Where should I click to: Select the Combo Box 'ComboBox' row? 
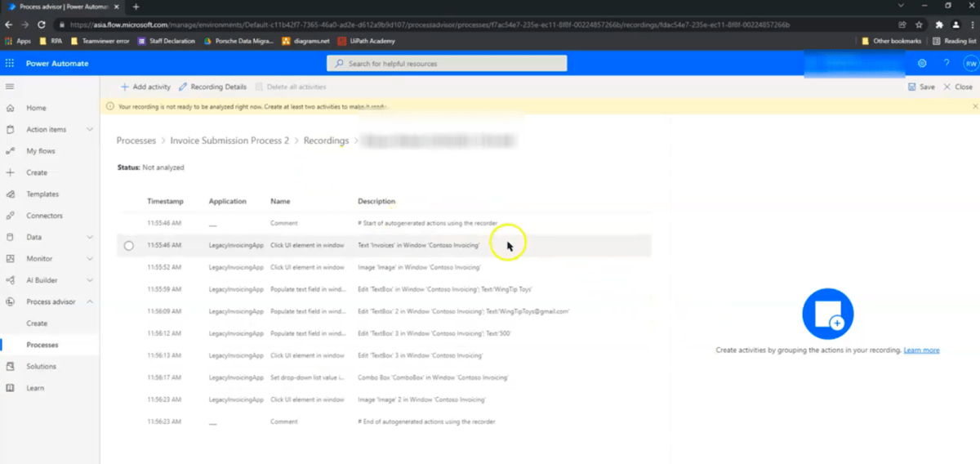pos(384,377)
